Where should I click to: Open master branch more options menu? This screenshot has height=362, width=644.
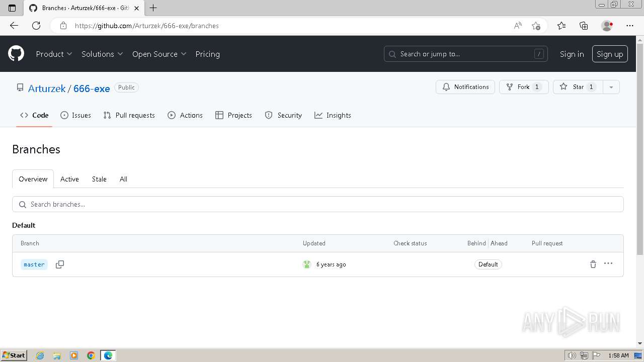pos(608,264)
